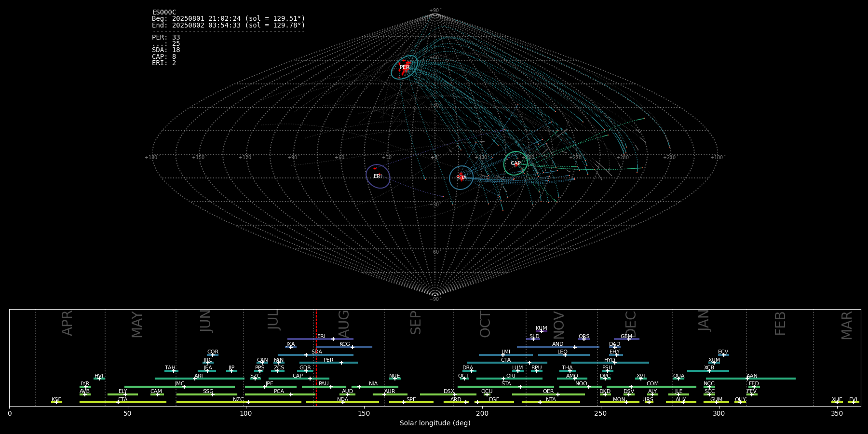The height and width of the screenshot is (434, 868).
Task: Click the NTA shower bar label
Action: pos(551,400)
